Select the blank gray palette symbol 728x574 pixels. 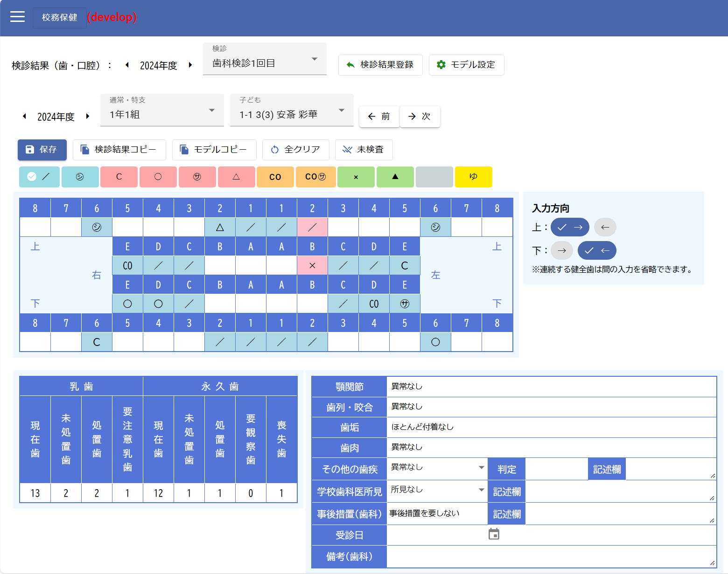click(434, 177)
